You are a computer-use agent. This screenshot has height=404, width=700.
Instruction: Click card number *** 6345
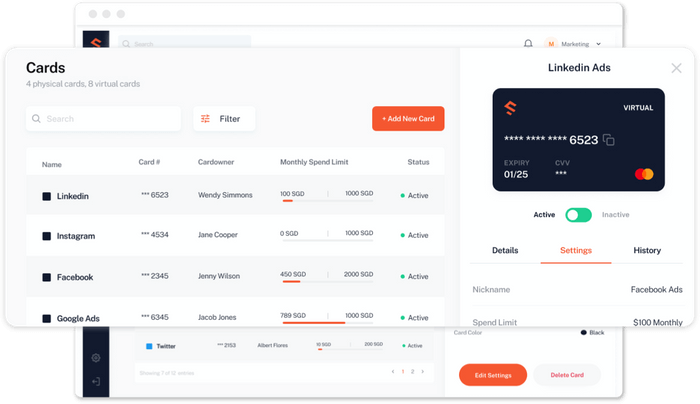pos(155,317)
